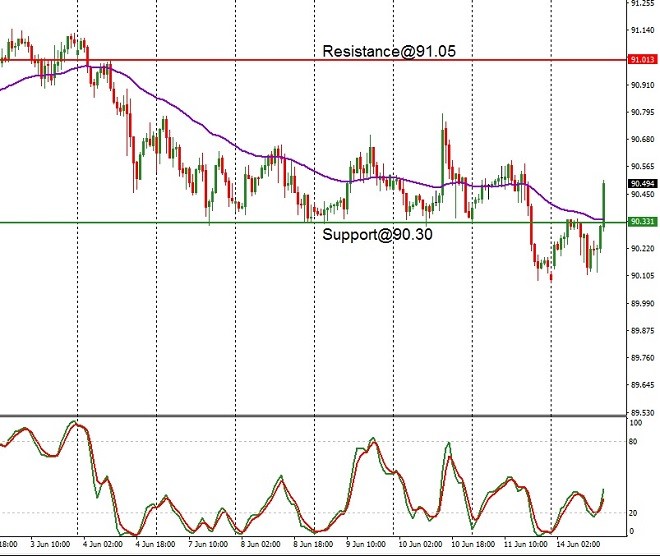Click the 3 Jun 10:00 time label
660x556 pixels.
coord(50,544)
